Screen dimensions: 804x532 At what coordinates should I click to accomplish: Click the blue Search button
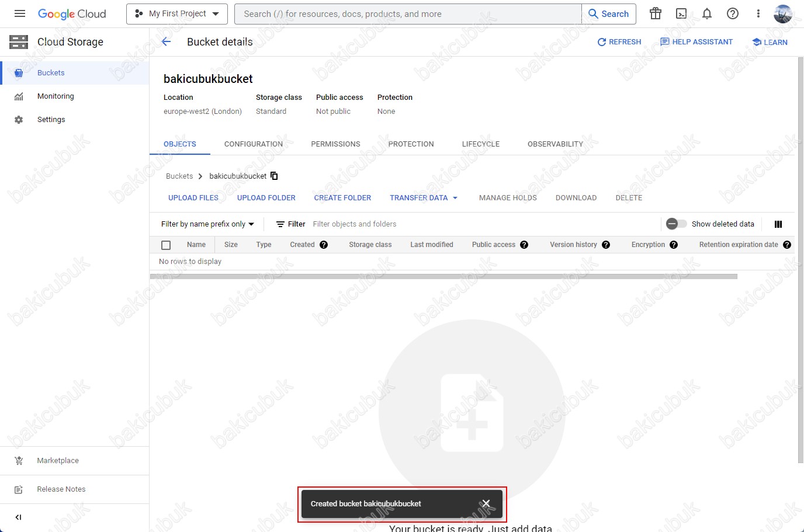pos(609,14)
